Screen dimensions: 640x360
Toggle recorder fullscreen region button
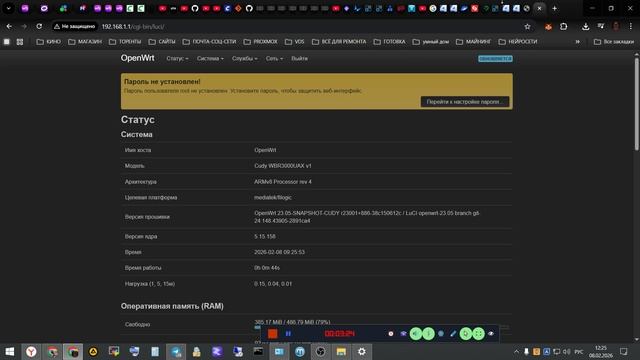coord(478,333)
